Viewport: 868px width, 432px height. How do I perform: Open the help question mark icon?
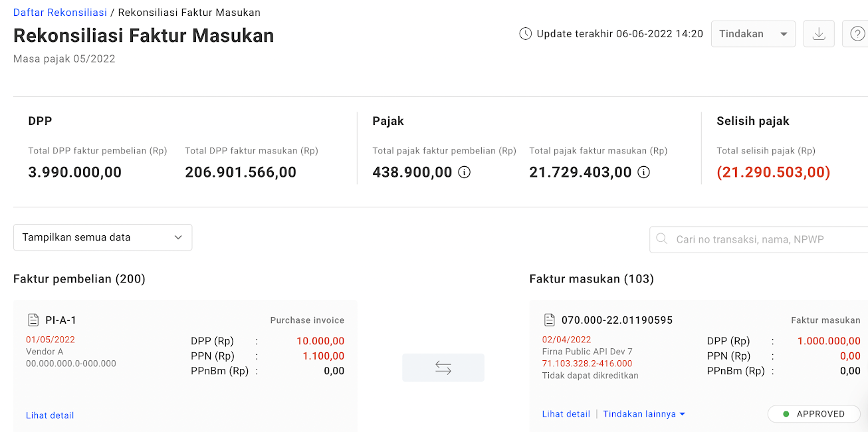(x=856, y=34)
